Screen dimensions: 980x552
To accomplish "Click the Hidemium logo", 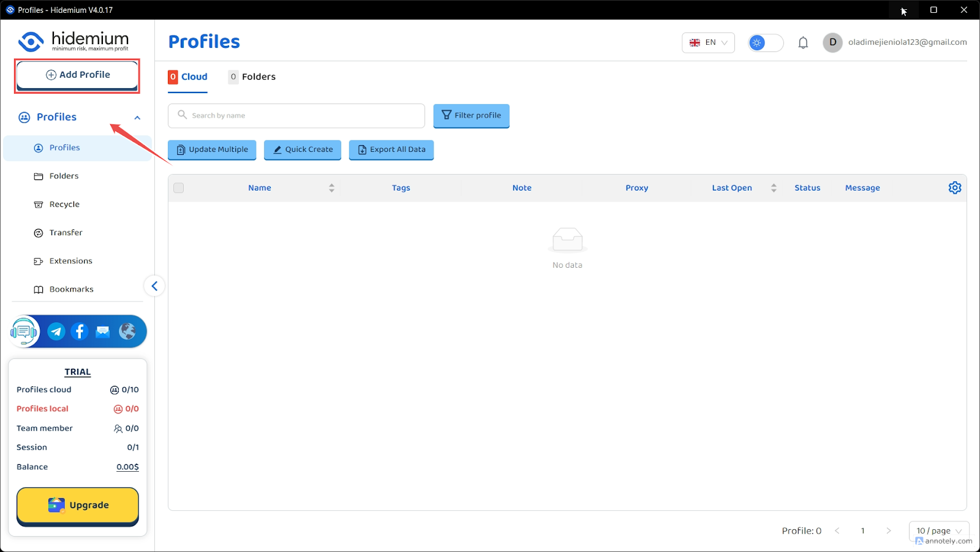I will pos(74,41).
